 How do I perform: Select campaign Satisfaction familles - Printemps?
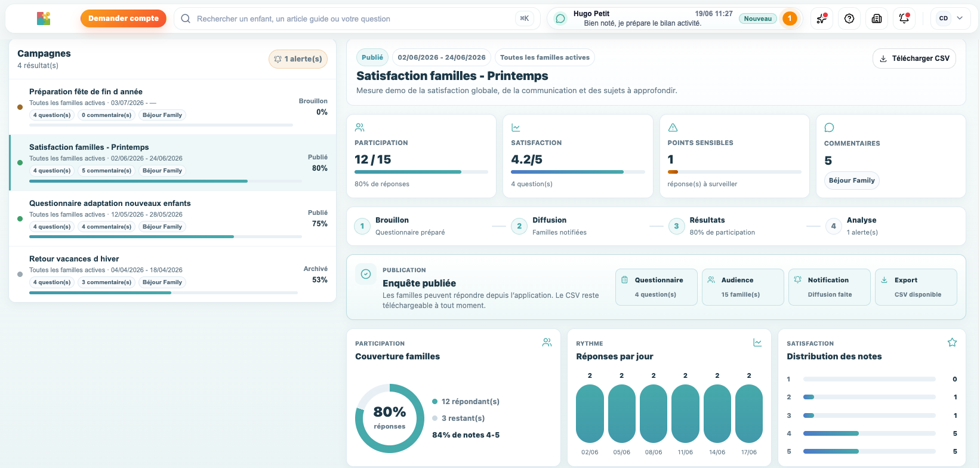click(x=172, y=163)
